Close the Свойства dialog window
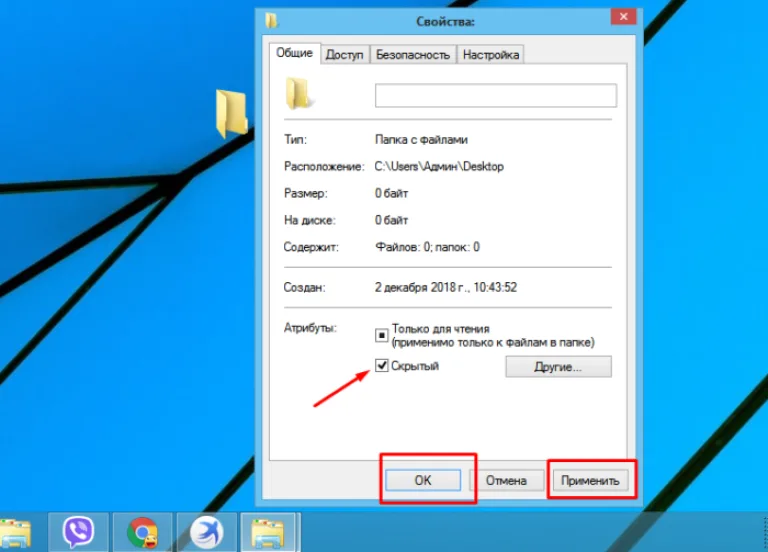The width and height of the screenshot is (768, 552). tap(624, 17)
